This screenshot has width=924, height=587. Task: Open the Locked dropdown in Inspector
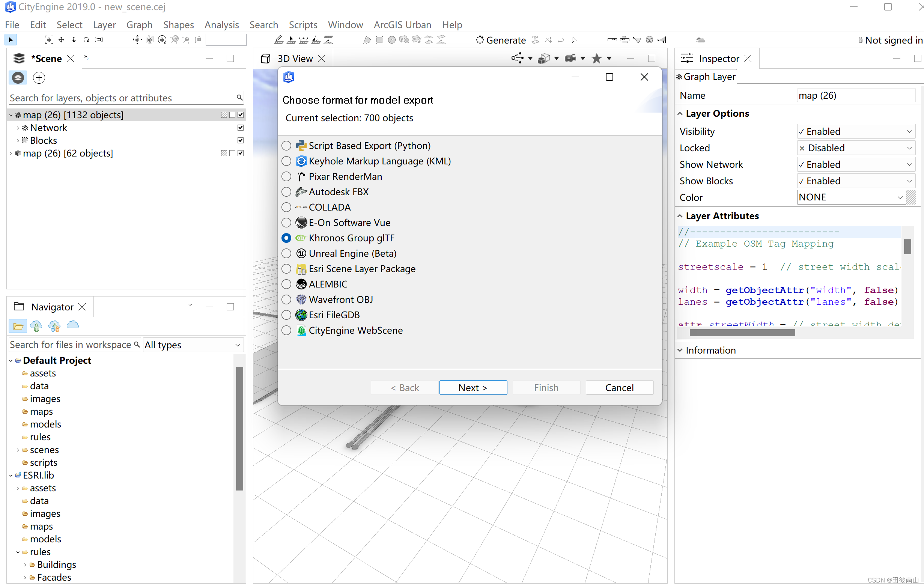[856, 148]
